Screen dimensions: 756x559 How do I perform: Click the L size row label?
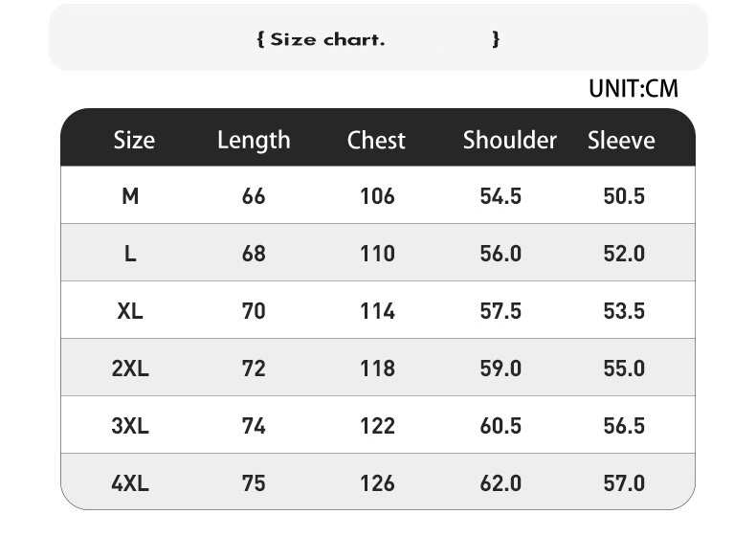coord(130,254)
